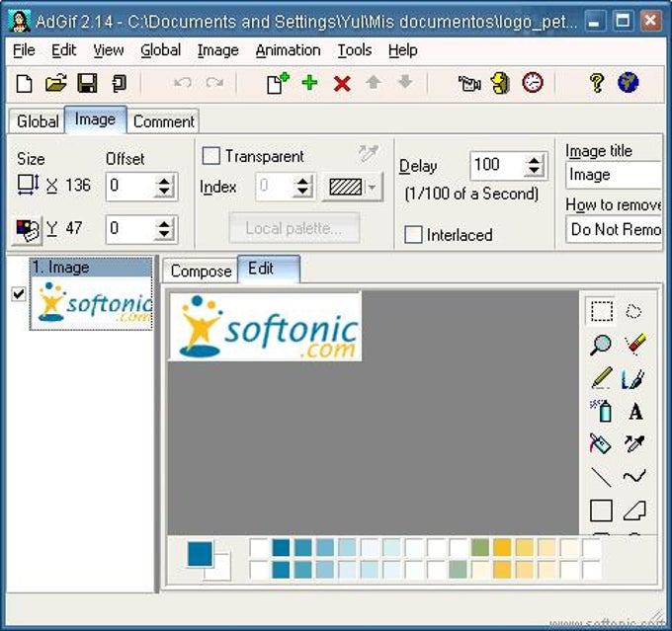Switch to the Comment tab
The height and width of the screenshot is (631, 672).
tap(164, 121)
